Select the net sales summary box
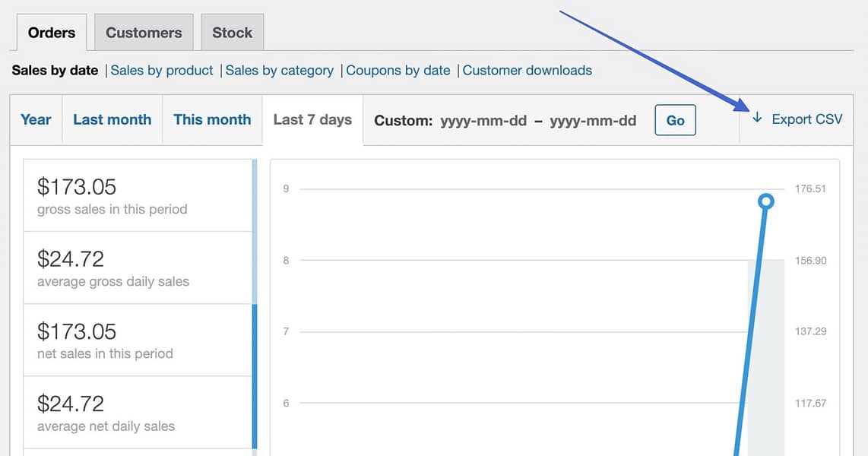Screen dimensions: 868x456 click(x=138, y=340)
